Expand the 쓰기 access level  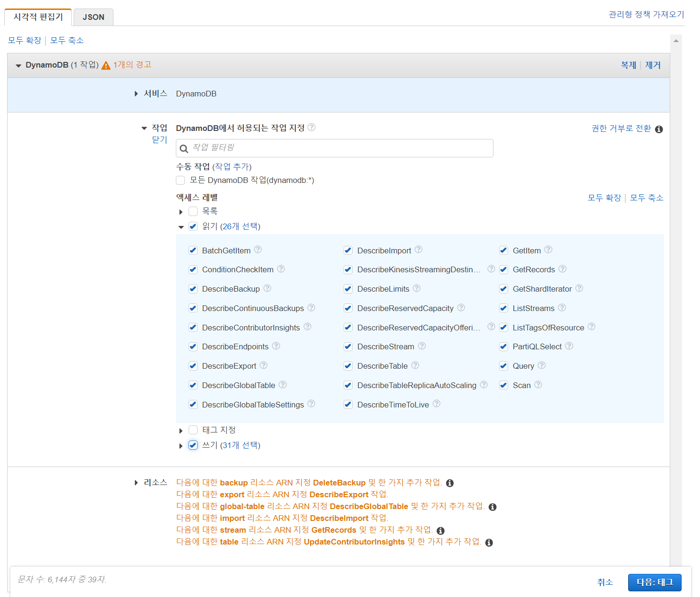pyautogui.click(x=181, y=446)
